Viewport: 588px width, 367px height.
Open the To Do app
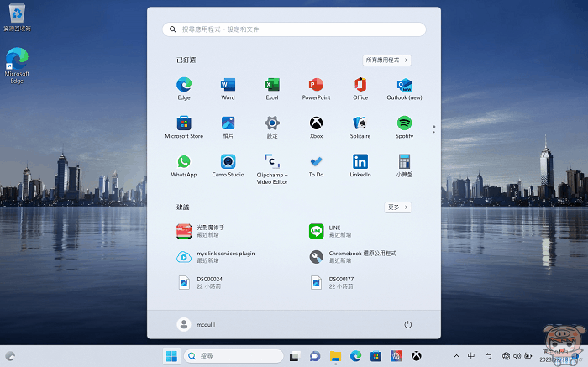[316, 166]
